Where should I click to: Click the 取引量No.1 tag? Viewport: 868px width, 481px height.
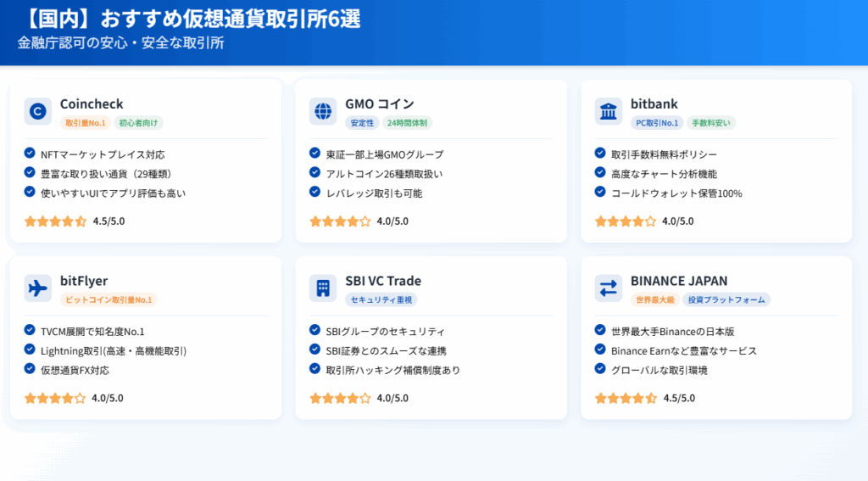click(x=86, y=123)
